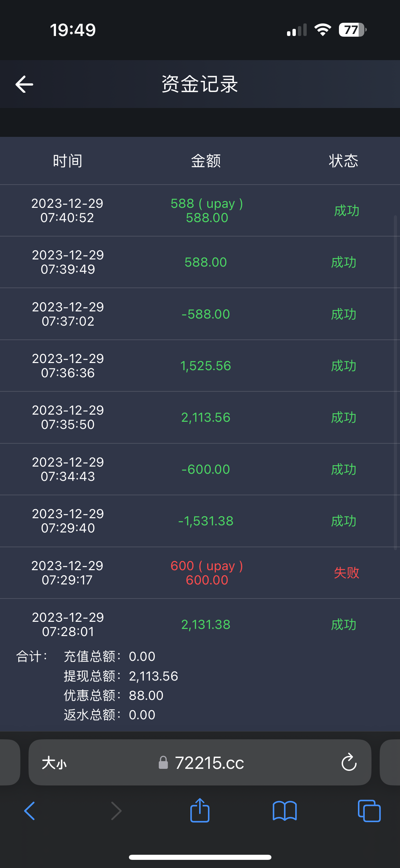
Task: Tap the 72215.cc address bar
Action: click(x=209, y=763)
